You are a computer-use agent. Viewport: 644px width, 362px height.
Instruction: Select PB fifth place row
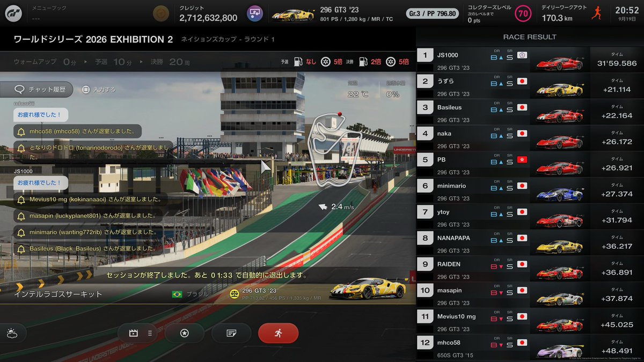click(530, 164)
